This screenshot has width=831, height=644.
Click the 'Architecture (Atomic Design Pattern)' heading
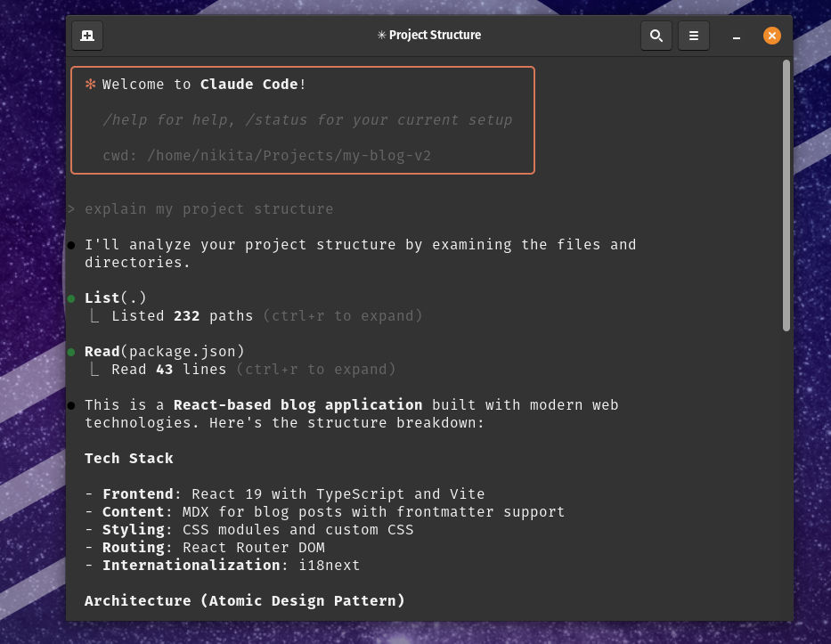[x=244, y=601]
